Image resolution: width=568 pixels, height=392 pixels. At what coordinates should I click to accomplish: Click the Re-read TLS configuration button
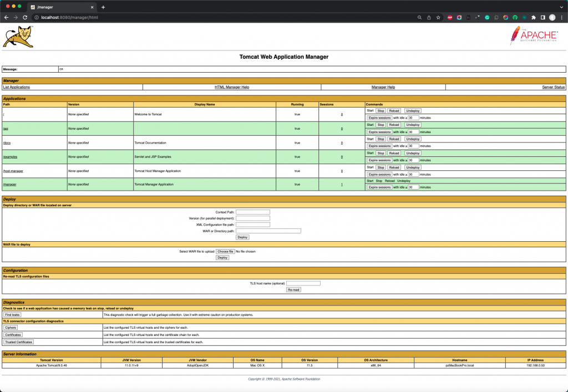[x=293, y=290]
